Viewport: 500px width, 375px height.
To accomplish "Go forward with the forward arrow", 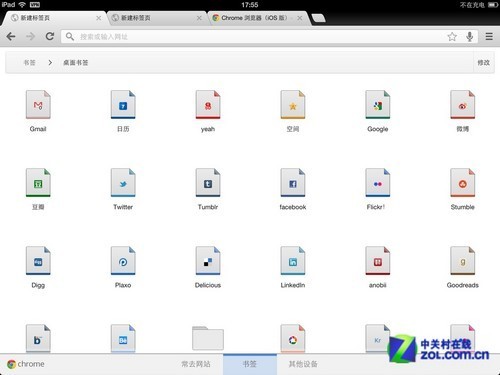I will point(30,36).
